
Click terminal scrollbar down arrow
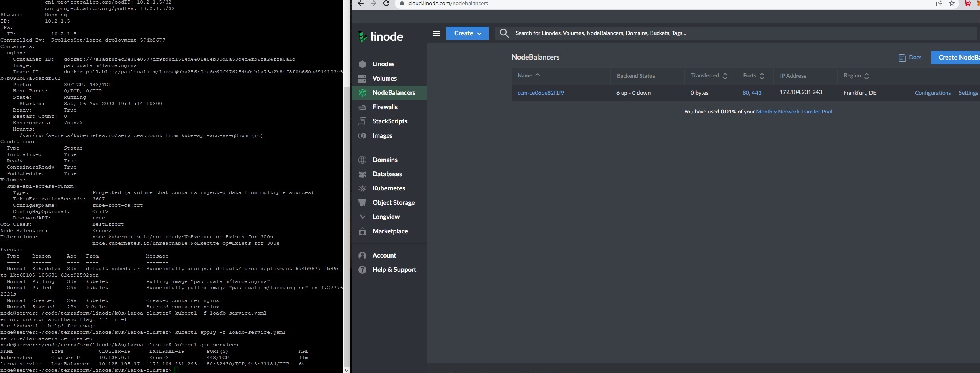347,370
